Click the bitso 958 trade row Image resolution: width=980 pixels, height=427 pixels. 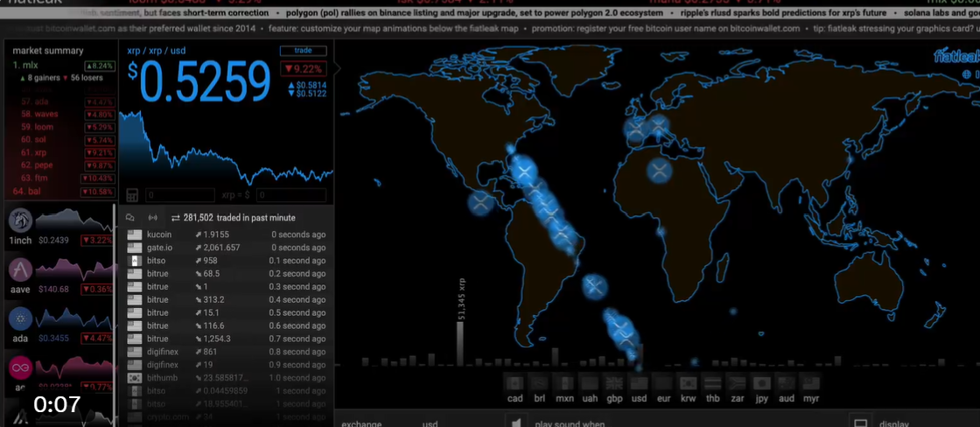(227, 260)
